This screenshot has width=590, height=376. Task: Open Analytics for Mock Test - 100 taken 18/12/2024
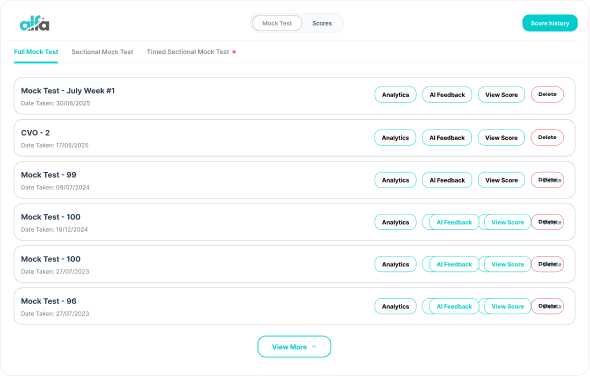point(395,222)
